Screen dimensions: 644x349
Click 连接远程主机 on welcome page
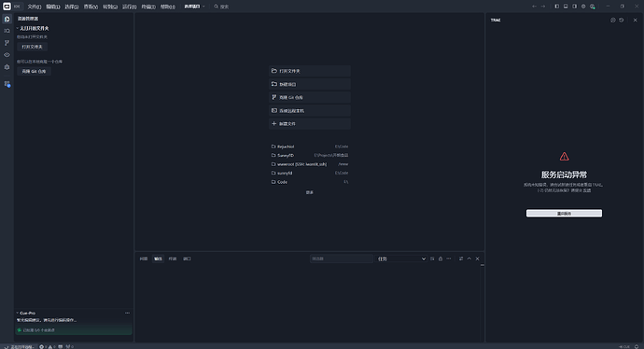point(310,110)
